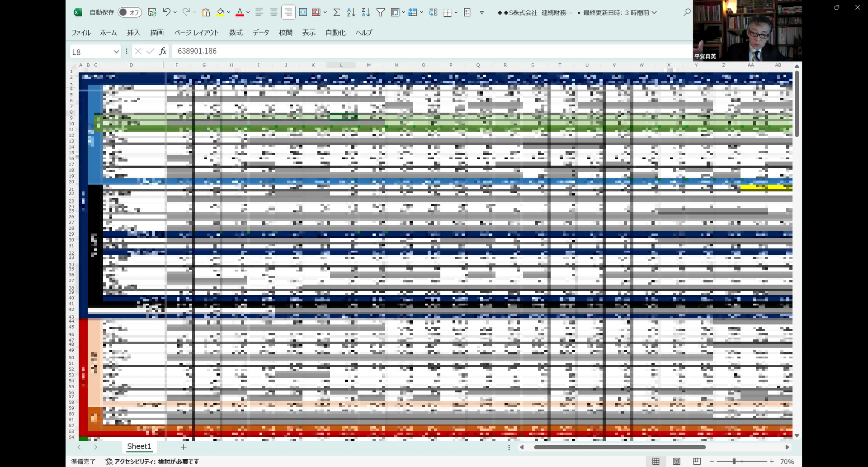Click the zoom slider in status bar
The width and height of the screenshot is (868, 467).
(x=734, y=462)
